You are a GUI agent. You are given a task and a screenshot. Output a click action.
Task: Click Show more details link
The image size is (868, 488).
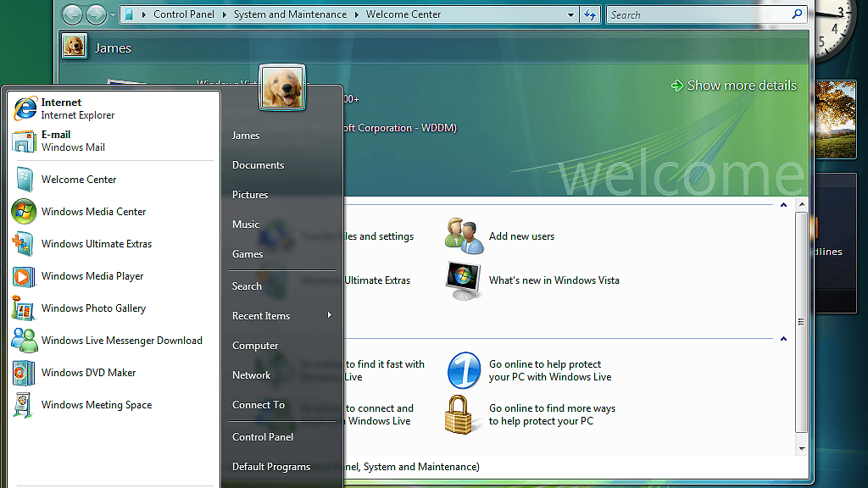[x=734, y=86]
